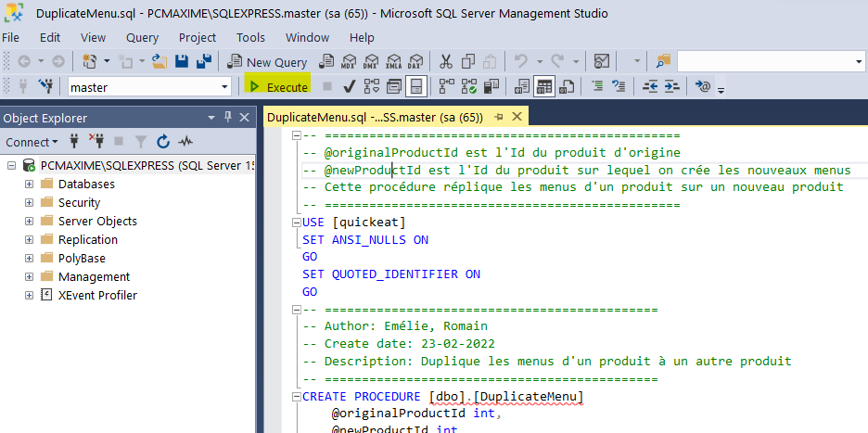
Task: Click the Find in Files folder icon
Action: pyautogui.click(x=663, y=61)
